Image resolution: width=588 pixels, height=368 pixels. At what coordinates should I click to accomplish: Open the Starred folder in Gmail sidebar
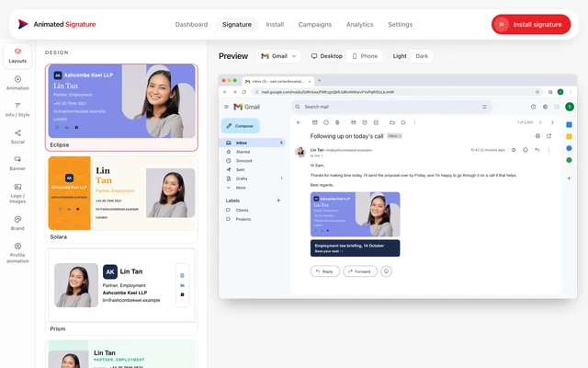(x=253, y=152)
